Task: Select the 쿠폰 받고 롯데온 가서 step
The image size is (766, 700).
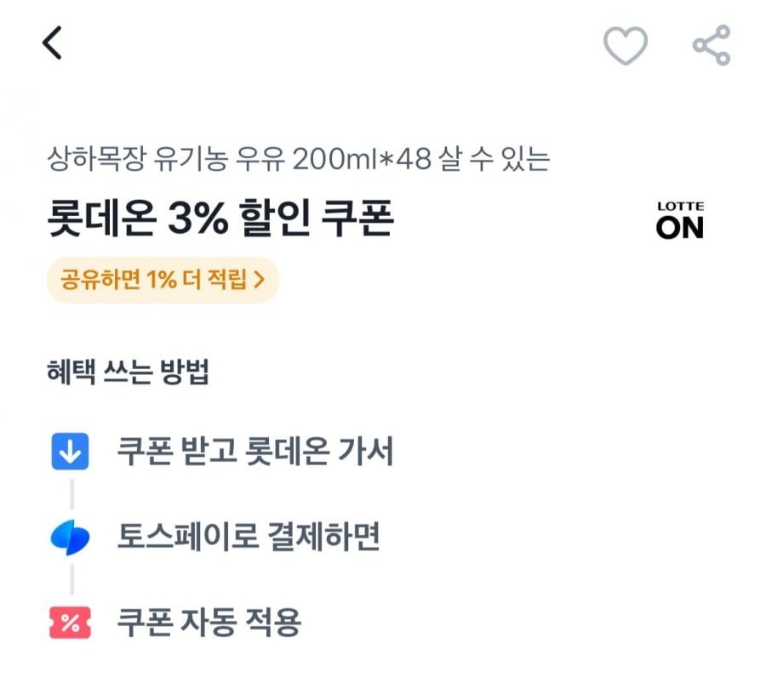Action: pos(255,452)
